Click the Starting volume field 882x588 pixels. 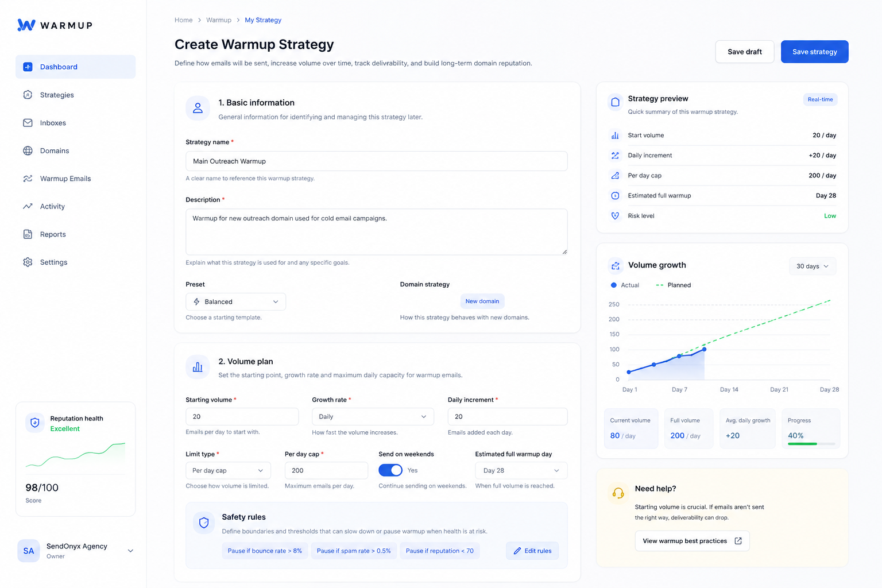tap(242, 416)
